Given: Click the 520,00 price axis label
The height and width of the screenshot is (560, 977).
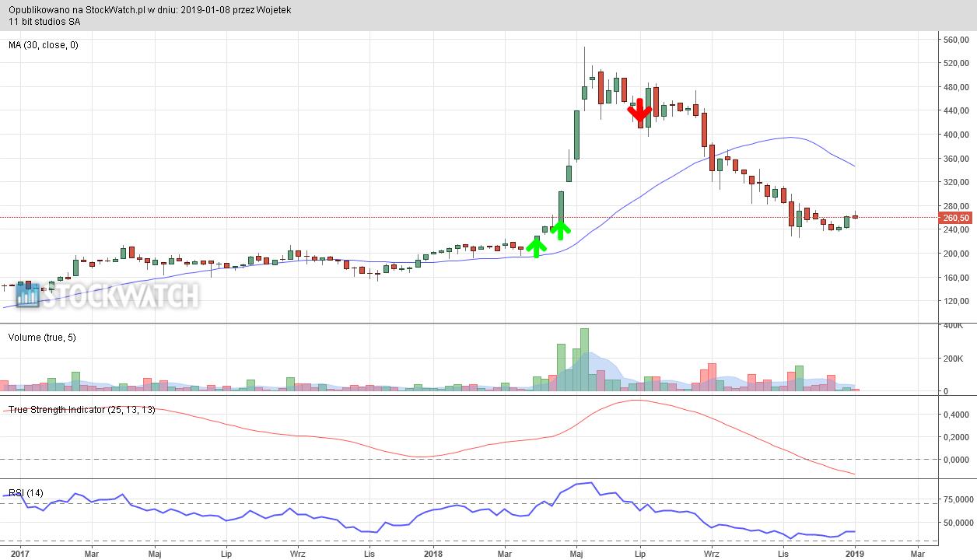Looking at the screenshot, I should (954, 64).
